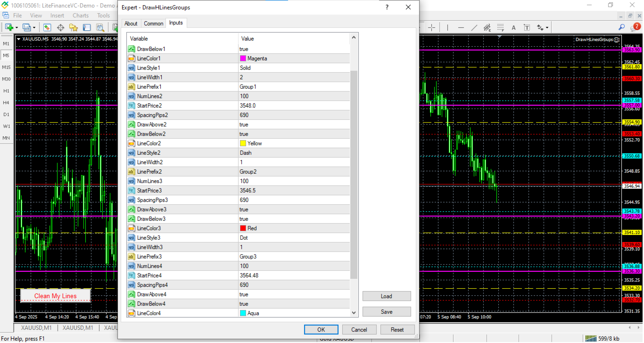Open the Strategy Tester magnifier icon
The image size is (644, 343).
click(100, 27)
